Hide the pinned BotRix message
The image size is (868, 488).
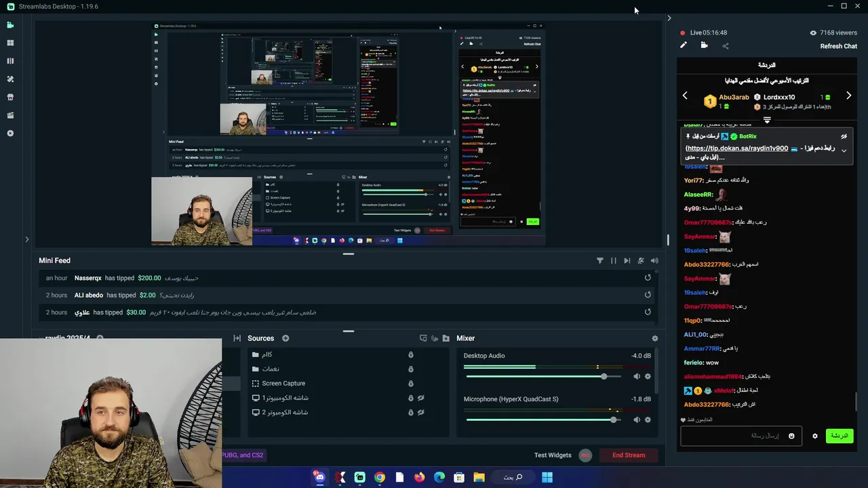(844, 136)
